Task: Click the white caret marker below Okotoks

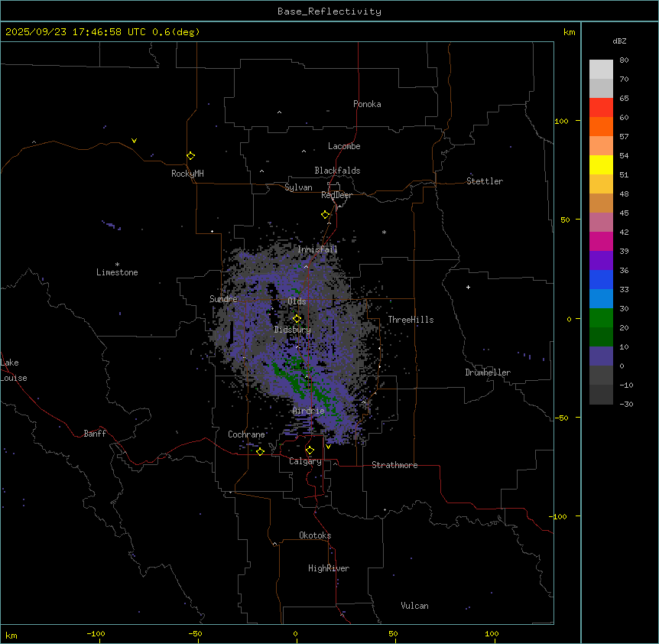Action: coord(274,544)
